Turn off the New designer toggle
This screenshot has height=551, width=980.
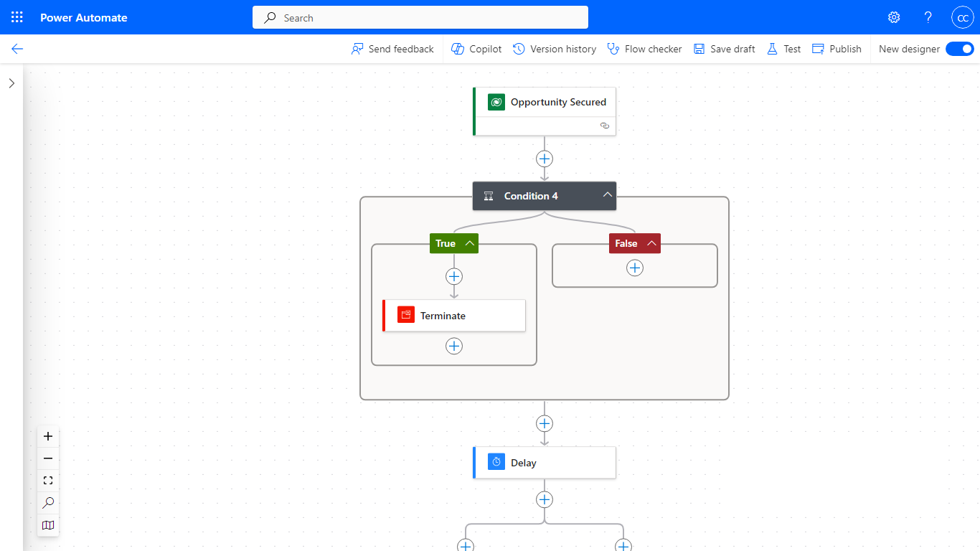[x=959, y=49]
